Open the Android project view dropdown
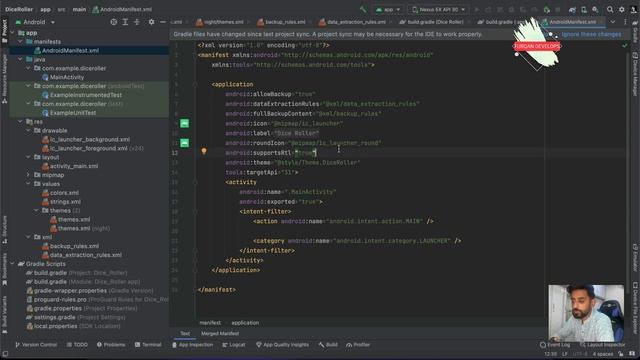Image resolution: width=640 pixels, height=360 pixels. [x=35, y=22]
